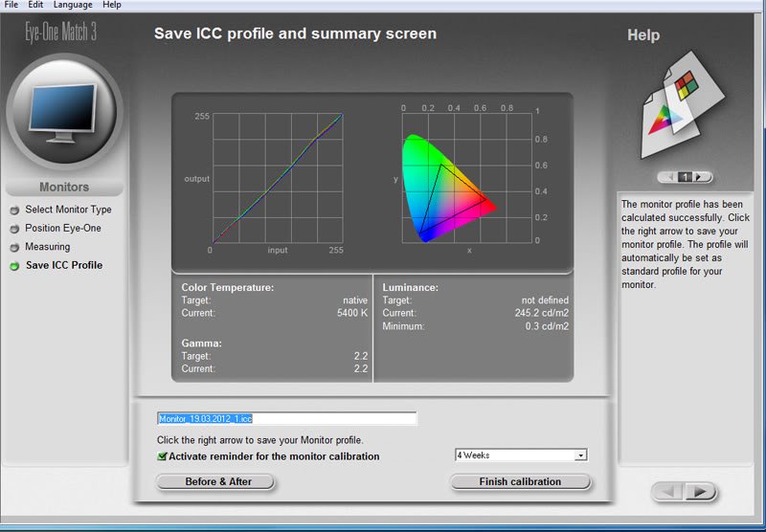Toggle the Activate reminder checkbox
The image size is (766, 532).
(162, 456)
